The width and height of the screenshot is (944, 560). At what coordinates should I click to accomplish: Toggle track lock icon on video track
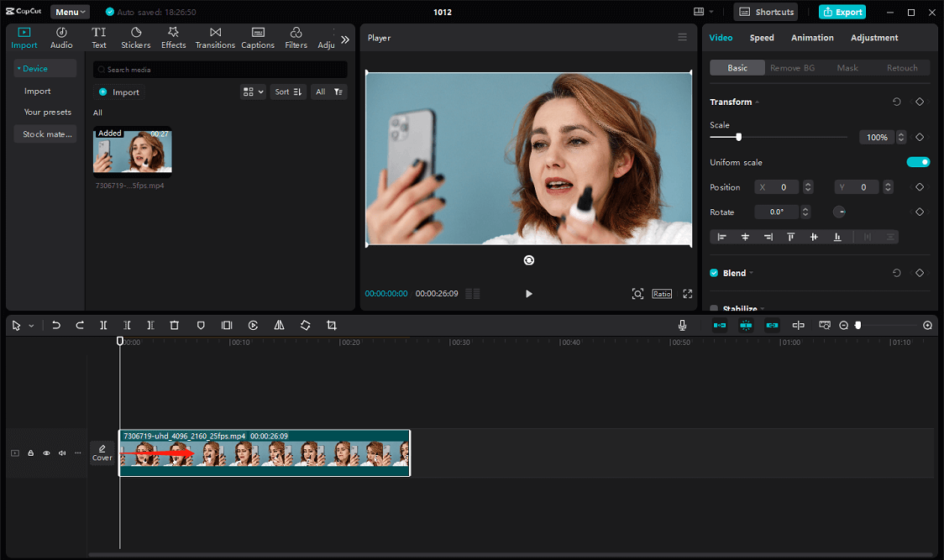pos(31,453)
